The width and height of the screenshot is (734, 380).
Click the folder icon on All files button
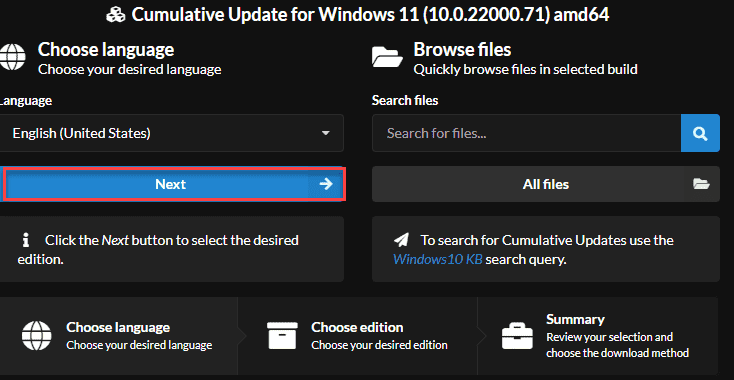click(701, 184)
